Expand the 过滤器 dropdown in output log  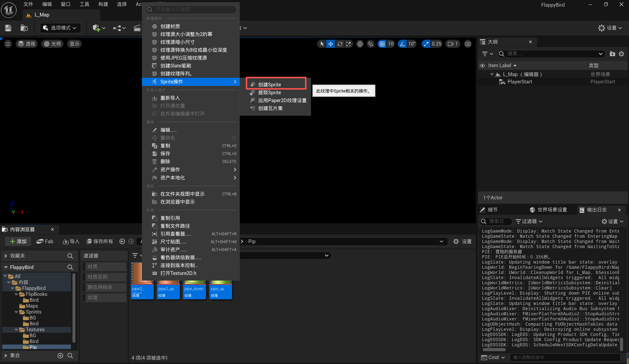[x=529, y=221]
